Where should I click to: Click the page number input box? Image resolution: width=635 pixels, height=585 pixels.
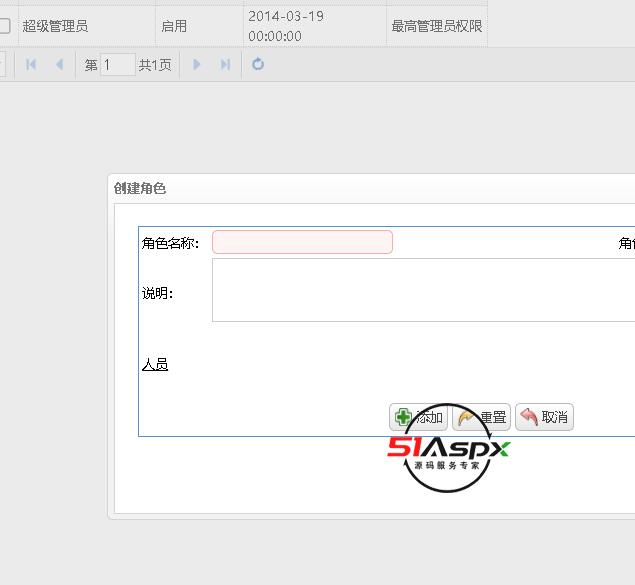(x=117, y=65)
